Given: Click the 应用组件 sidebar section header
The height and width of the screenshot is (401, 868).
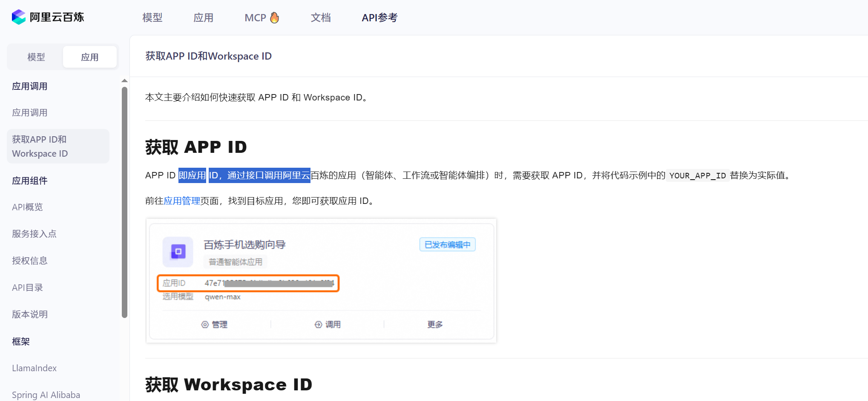Looking at the screenshot, I should pos(30,180).
